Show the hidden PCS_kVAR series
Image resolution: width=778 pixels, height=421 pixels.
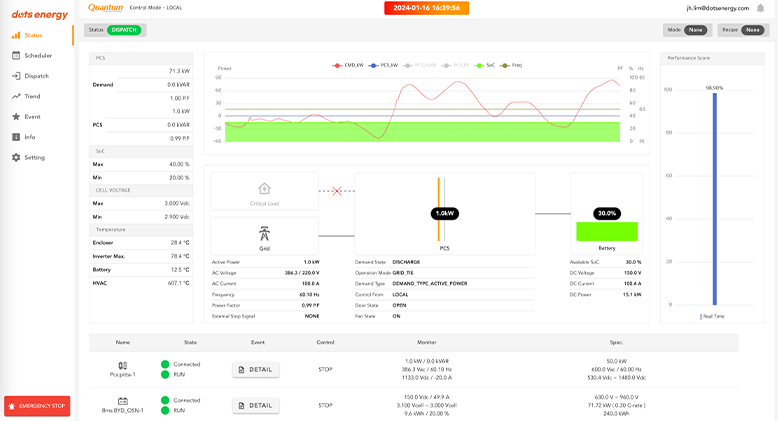420,65
